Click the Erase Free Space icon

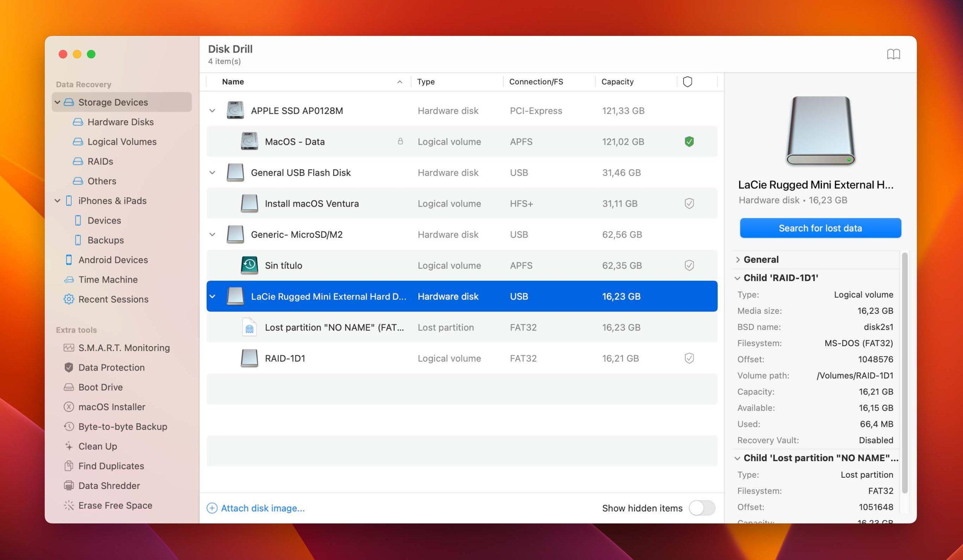coord(69,506)
